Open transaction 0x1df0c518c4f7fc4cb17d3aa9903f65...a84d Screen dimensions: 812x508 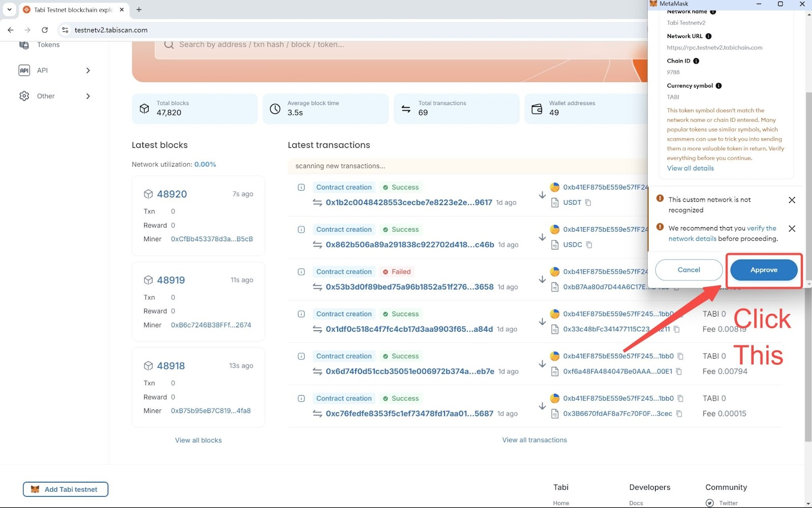tap(409, 329)
